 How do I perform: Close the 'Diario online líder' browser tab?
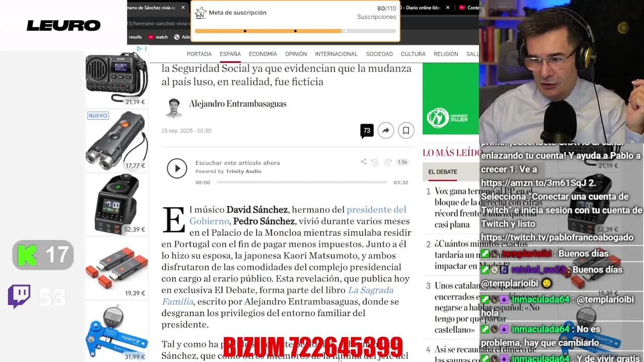coord(448,8)
